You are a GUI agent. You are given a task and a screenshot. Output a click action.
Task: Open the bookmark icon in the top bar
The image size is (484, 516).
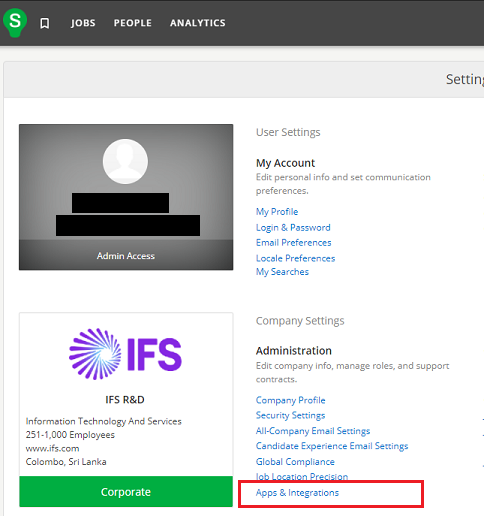point(45,23)
